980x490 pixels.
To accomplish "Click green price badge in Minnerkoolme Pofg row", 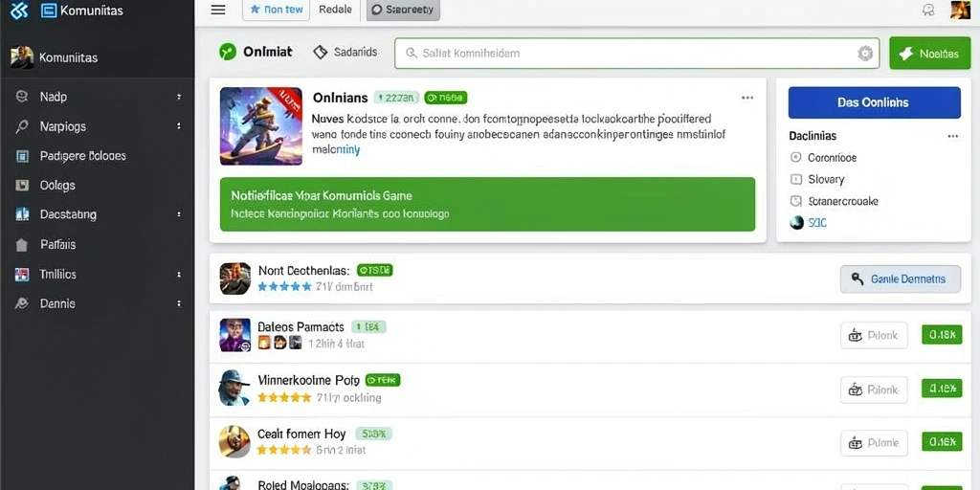I will 942,389.
